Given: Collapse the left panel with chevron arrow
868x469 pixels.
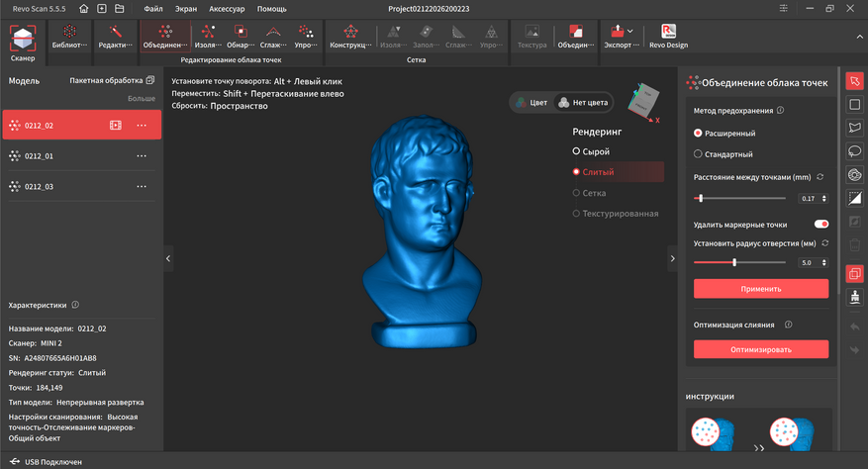Looking at the screenshot, I should point(168,258).
